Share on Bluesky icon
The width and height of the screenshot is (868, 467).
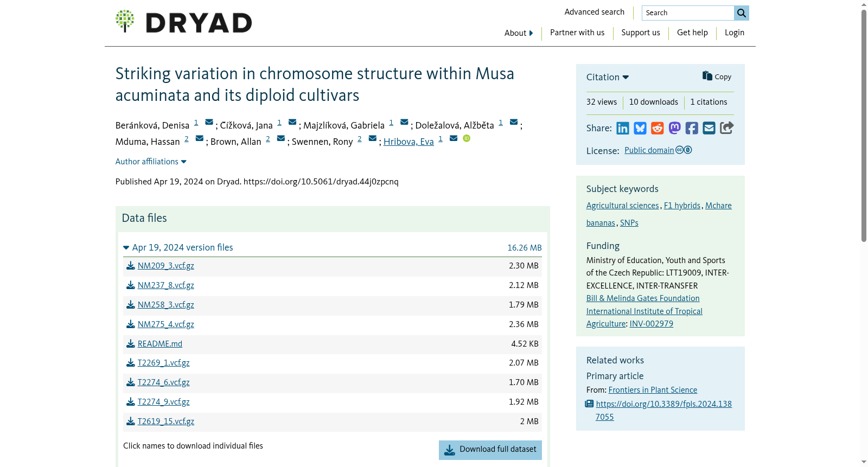pyautogui.click(x=640, y=128)
